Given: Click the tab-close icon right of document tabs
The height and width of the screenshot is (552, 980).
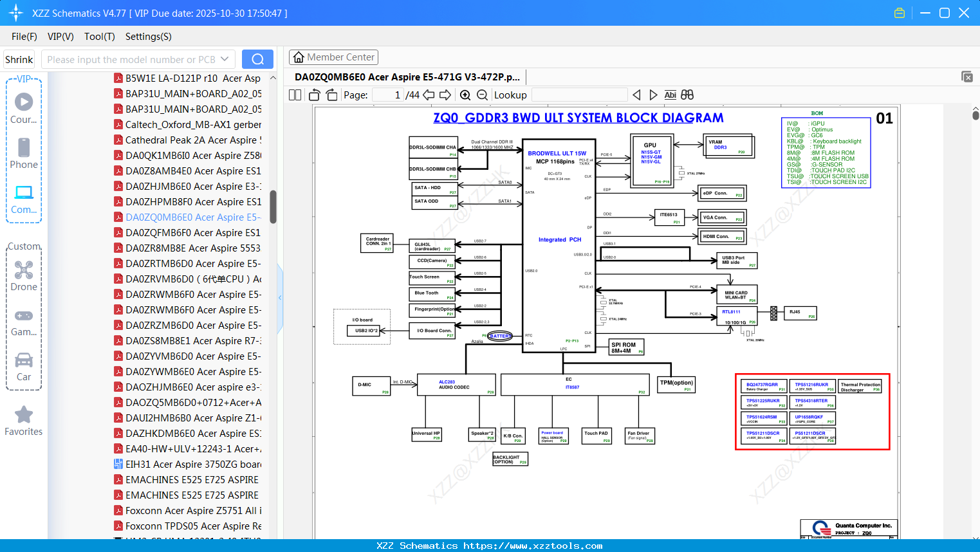Looking at the screenshot, I should [967, 77].
